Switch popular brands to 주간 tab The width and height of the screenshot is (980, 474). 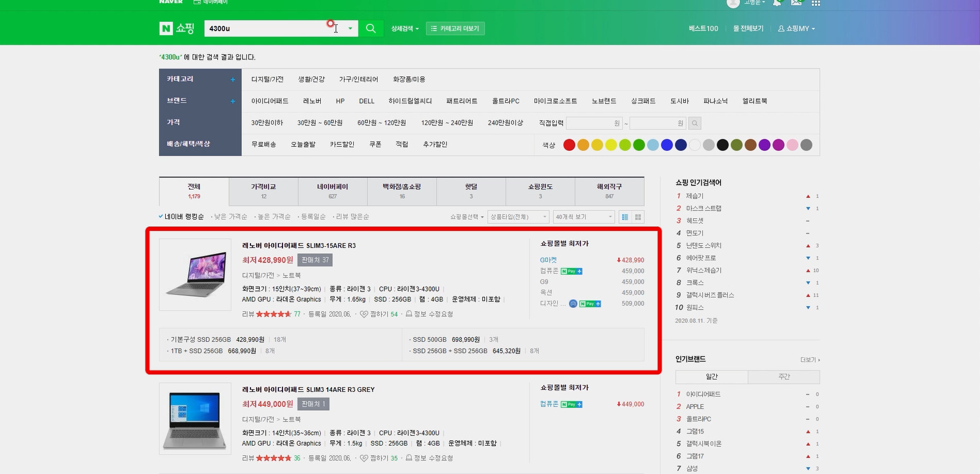[784, 377]
